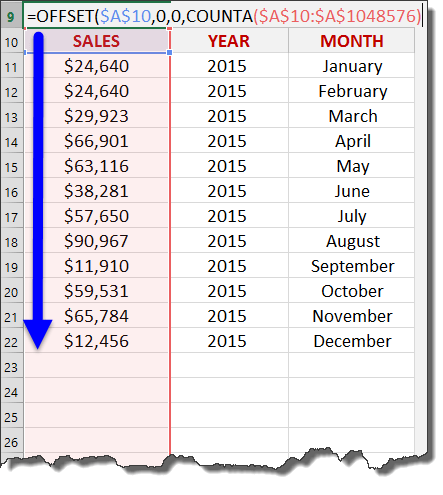Screen dimensions: 443x495
Task: Select the MONTH header cell
Action: point(351,41)
